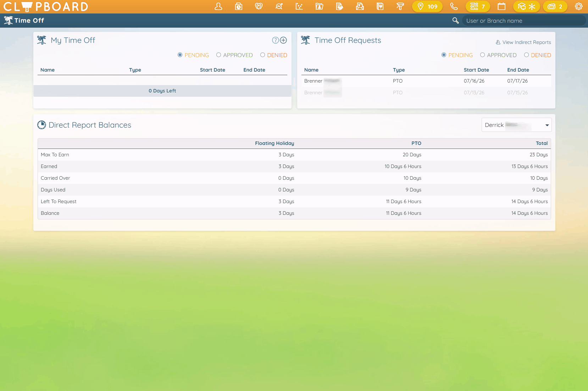Click the Direct Report Balances pie clock icon

41,125
